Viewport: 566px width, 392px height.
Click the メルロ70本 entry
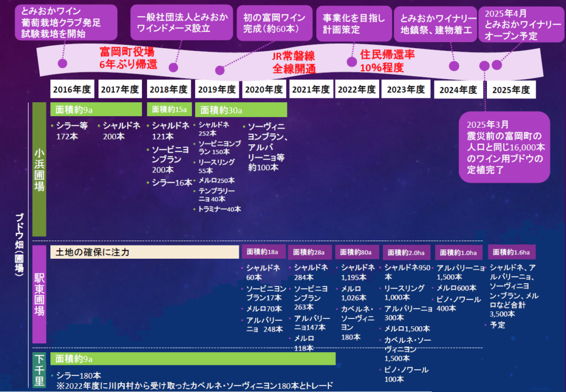tap(261, 309)
